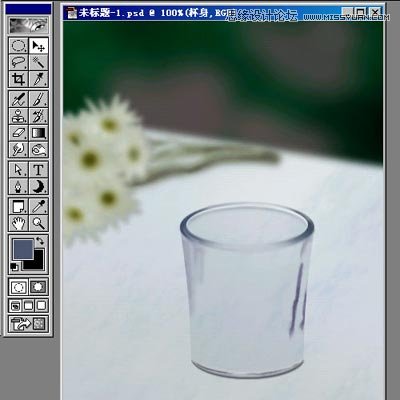
Task: Choose Full Screen with Menu Bar mode
Action: click(29, 305)
